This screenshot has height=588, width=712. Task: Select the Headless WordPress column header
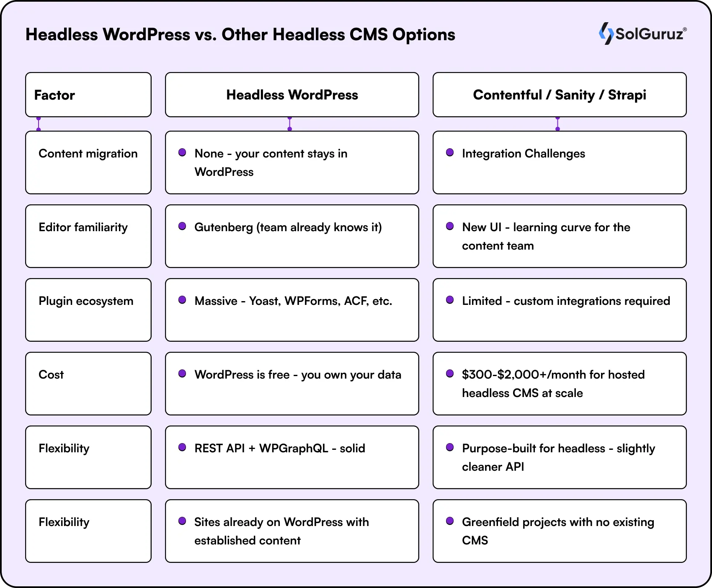(292, 95)
